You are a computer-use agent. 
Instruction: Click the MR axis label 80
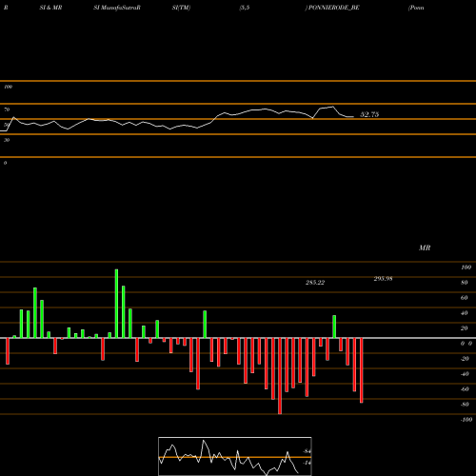tap(465, 283)
